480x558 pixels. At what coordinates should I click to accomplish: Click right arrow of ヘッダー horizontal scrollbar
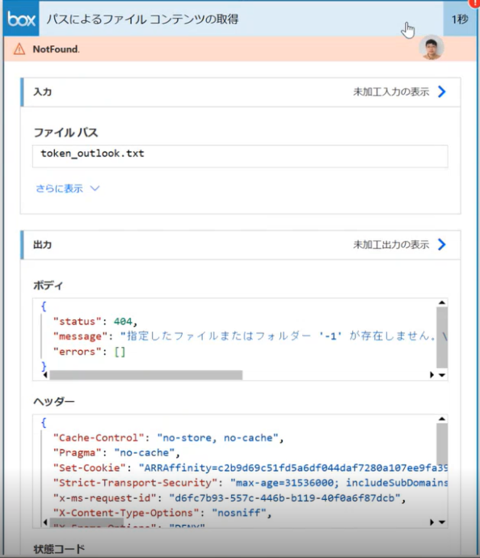pos(432,522)
